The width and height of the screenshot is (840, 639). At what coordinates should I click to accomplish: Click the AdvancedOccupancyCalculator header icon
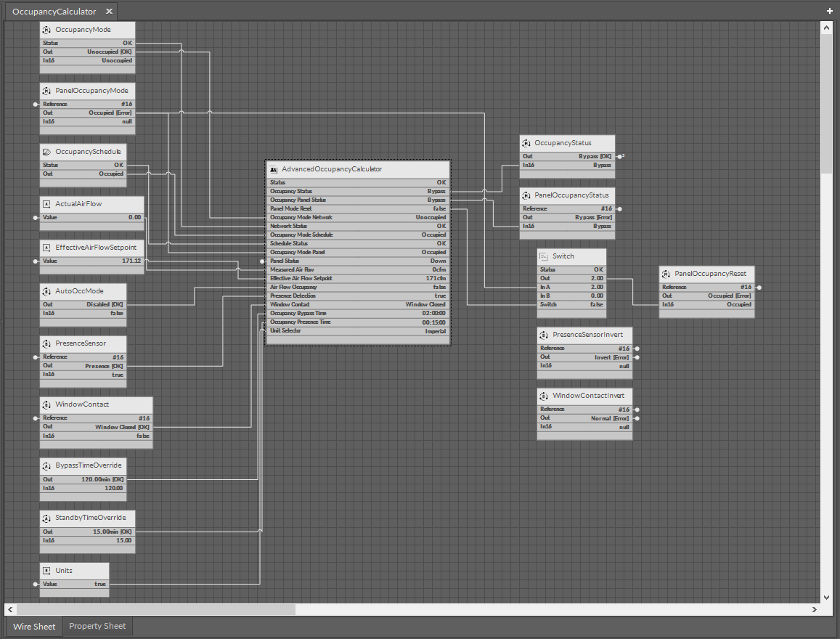(274, 169)
